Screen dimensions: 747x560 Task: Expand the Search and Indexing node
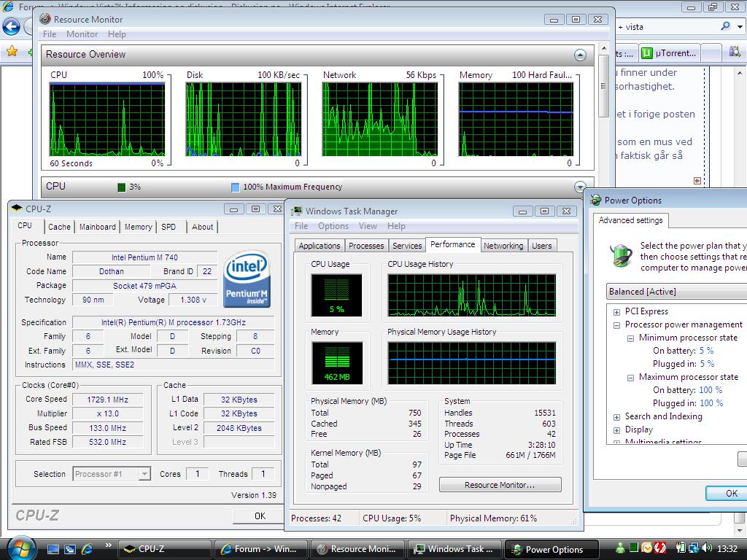616,417
